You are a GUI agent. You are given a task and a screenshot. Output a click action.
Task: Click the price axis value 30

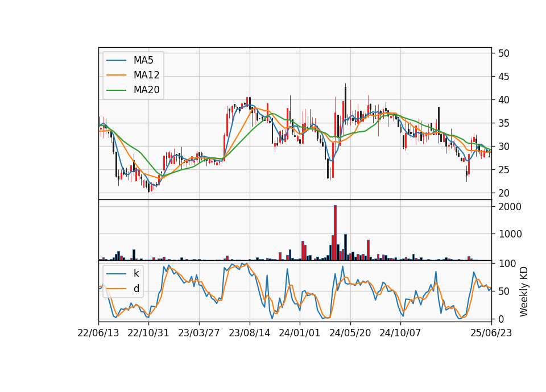tap(503, 147)
